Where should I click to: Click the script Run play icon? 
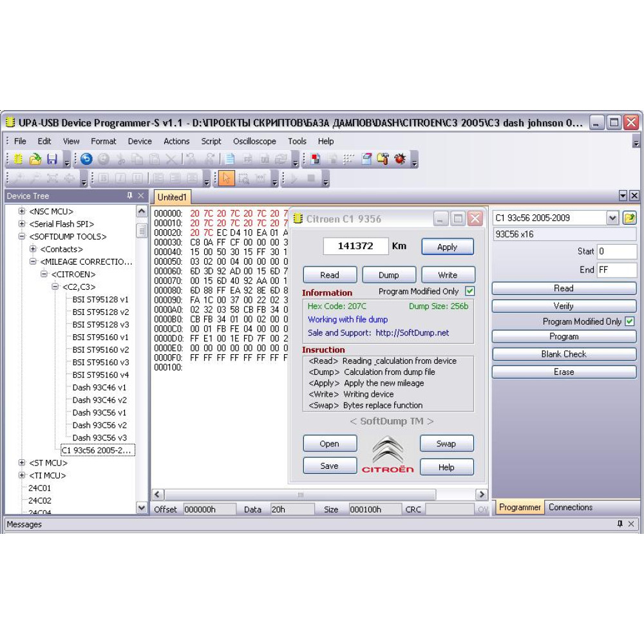294,178
